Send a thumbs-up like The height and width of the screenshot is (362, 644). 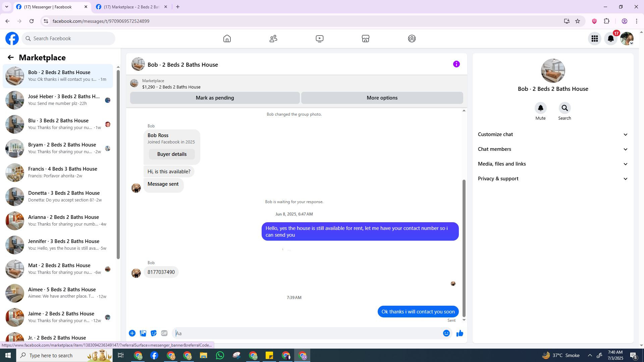click(x=460, y=333)
